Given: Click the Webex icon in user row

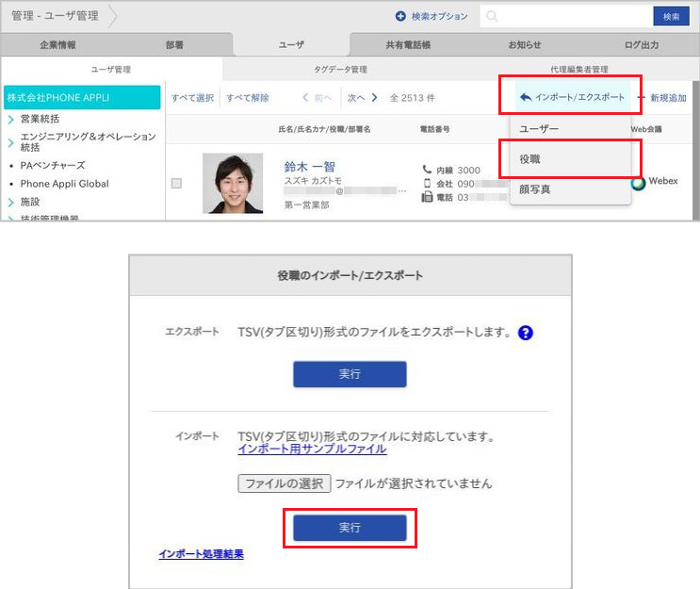Looking at the screenshot, I should point(639,183).
